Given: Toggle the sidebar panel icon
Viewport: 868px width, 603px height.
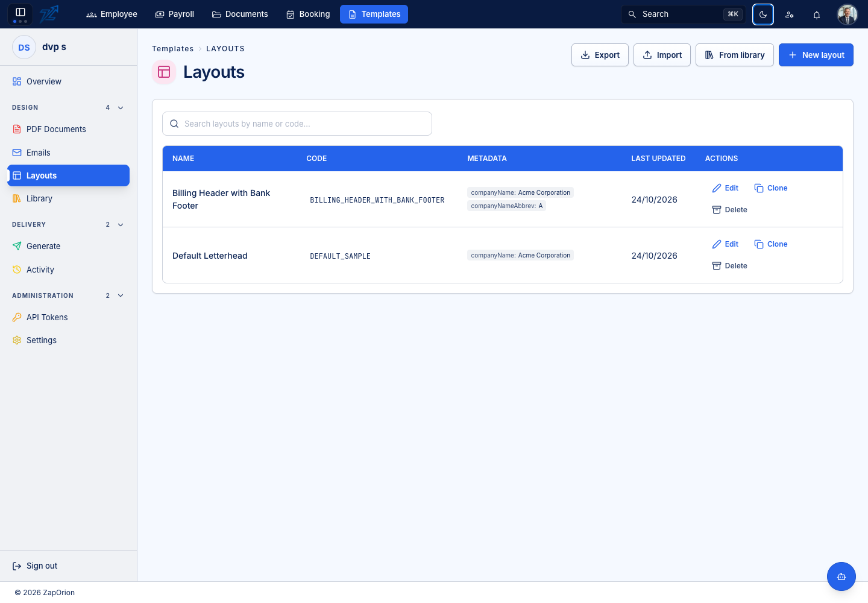Looking at the screenshot, I should pyautogui.click(x=20, y=13).
